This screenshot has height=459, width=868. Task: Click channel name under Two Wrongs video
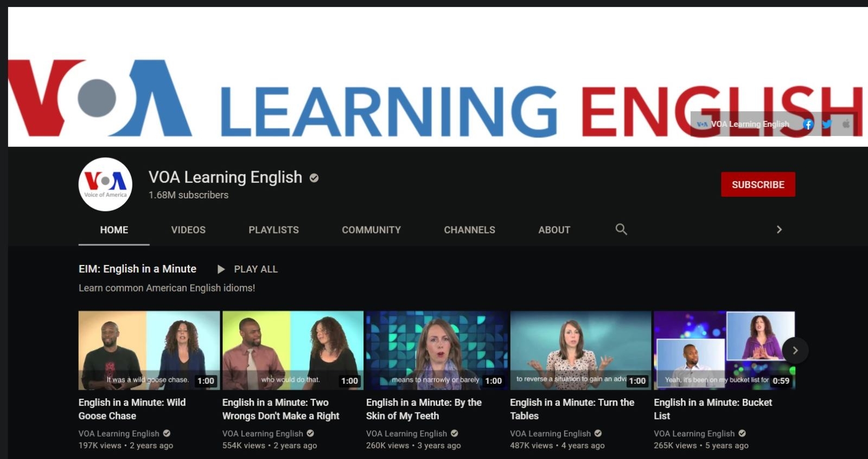click(x=263, y=434)
